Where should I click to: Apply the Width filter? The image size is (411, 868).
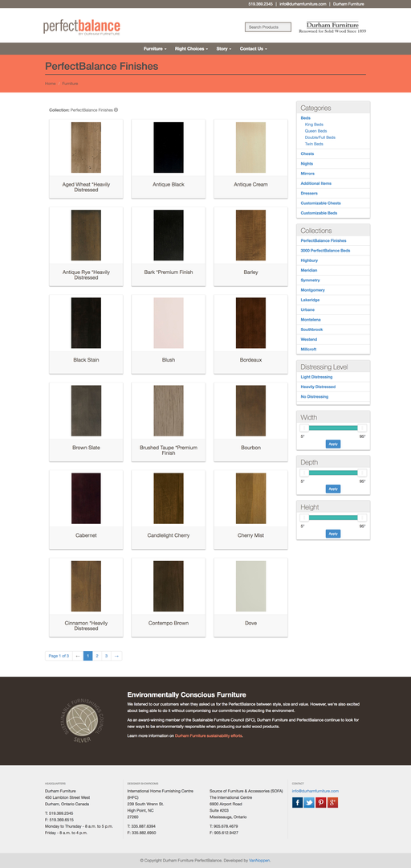click(x=333, y=444)
